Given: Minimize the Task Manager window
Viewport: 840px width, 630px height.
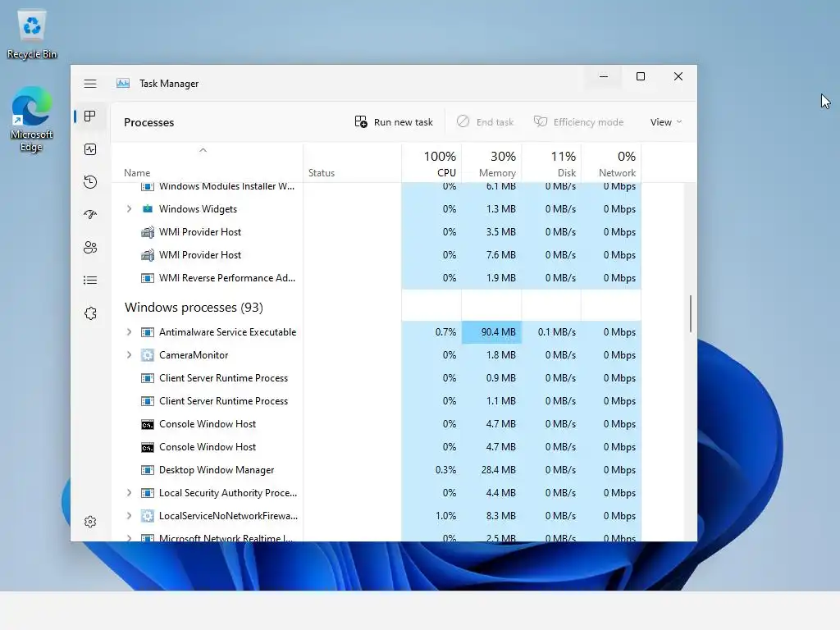Looking at the screenshot, I should pyautogui.click(x=603, y=76).
